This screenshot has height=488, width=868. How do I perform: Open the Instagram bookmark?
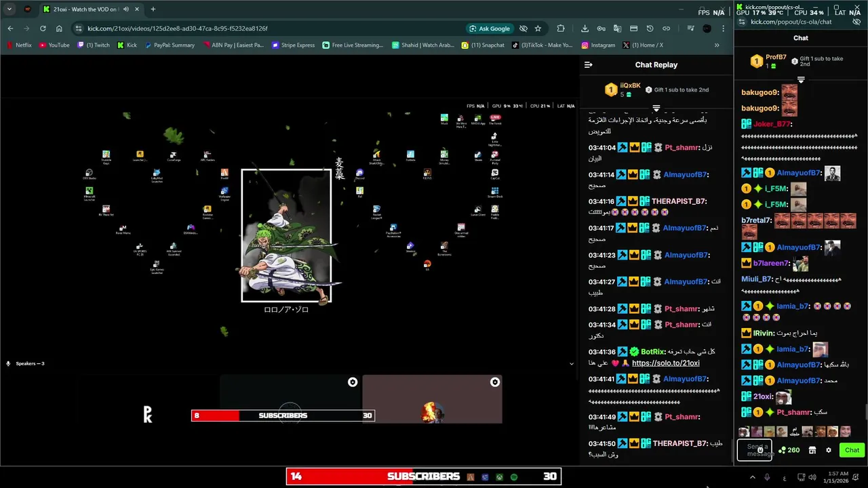[598, 45]
